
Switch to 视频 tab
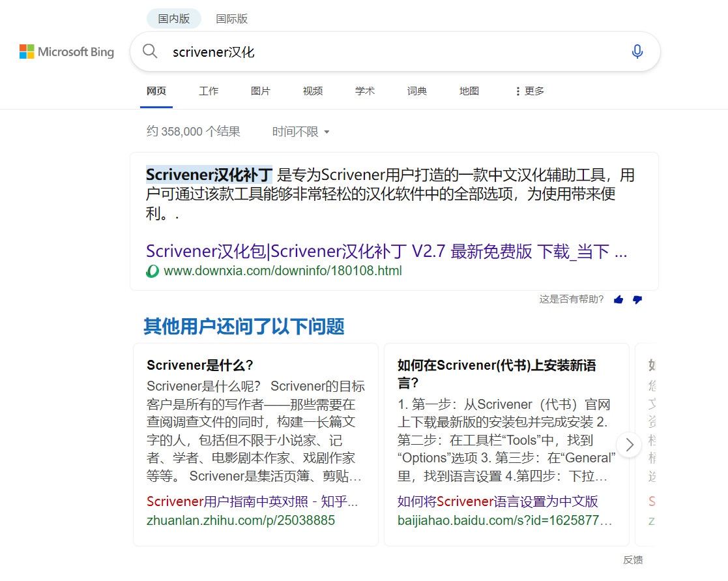[x=312, y=91]
